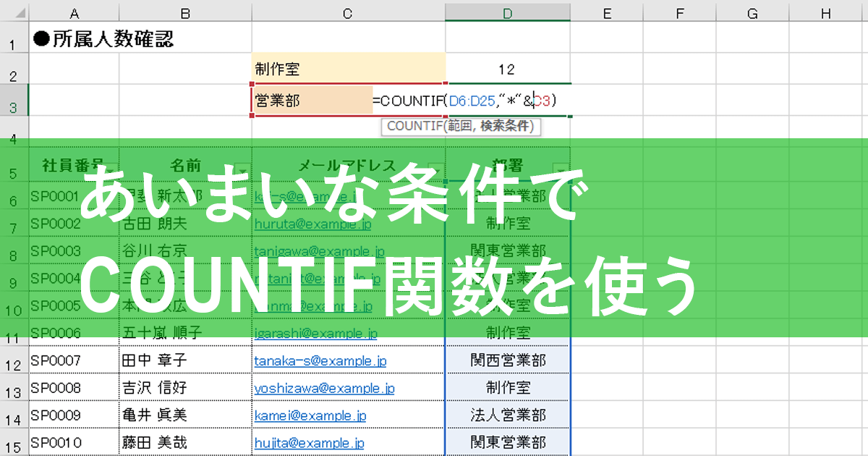
Task: Select employee number SP0008 cell
Action: (x=75, y=387)
